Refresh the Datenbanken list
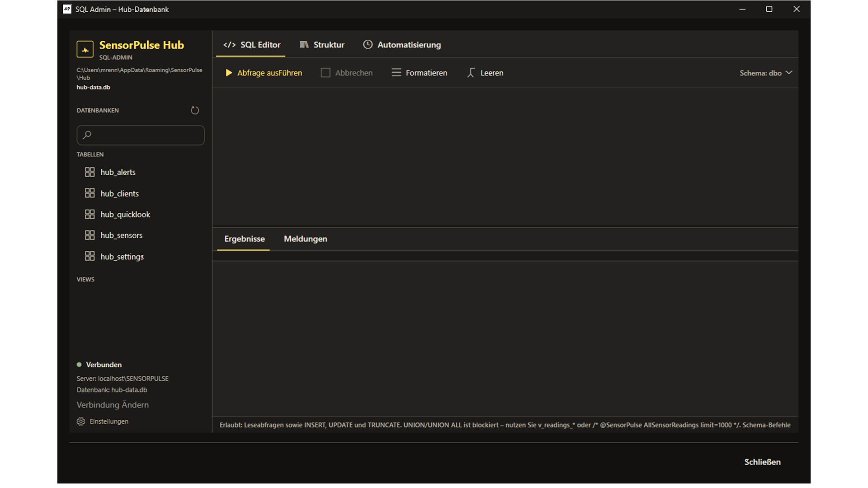This screenshot has height=488, width=868. 195,110
